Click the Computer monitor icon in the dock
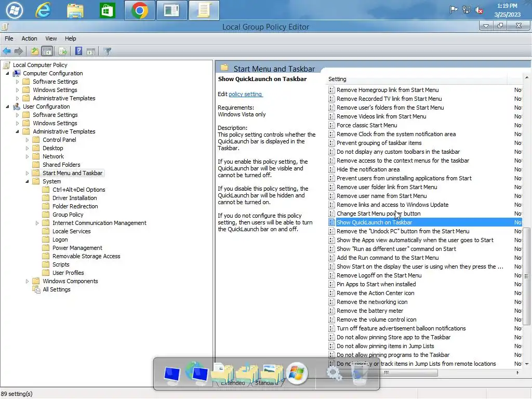The height and width of the screenshot is (399, 532). coord(172,375)
